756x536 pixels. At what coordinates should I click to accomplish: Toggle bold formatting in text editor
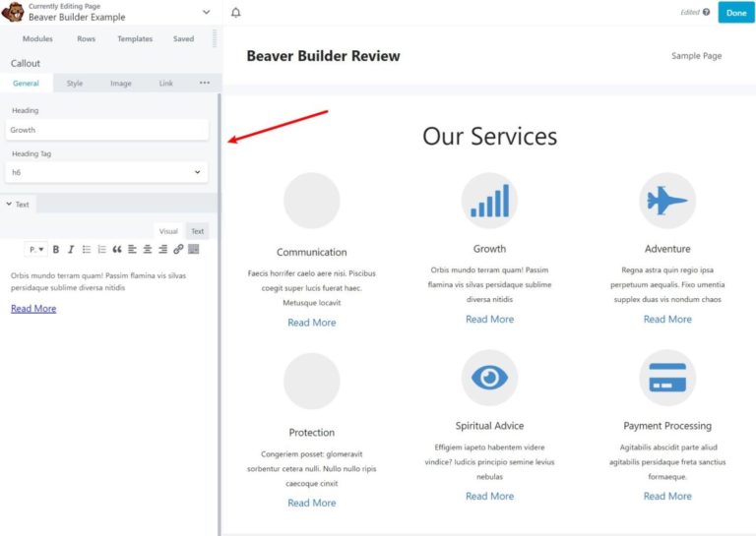[56, 250]
